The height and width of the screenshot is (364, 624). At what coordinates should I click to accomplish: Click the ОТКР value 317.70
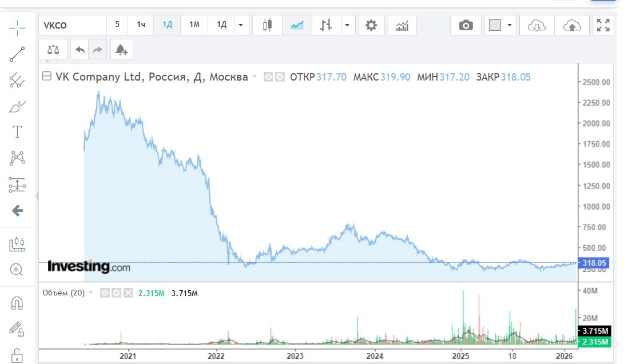[x=331, y=77]
